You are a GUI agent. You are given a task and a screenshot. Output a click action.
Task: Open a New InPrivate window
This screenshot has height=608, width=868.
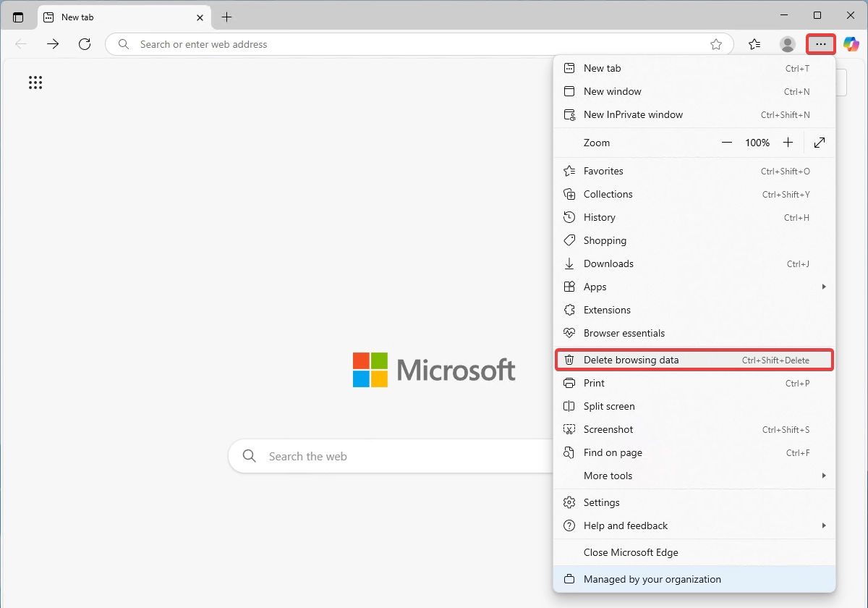[x=694, y=114]
